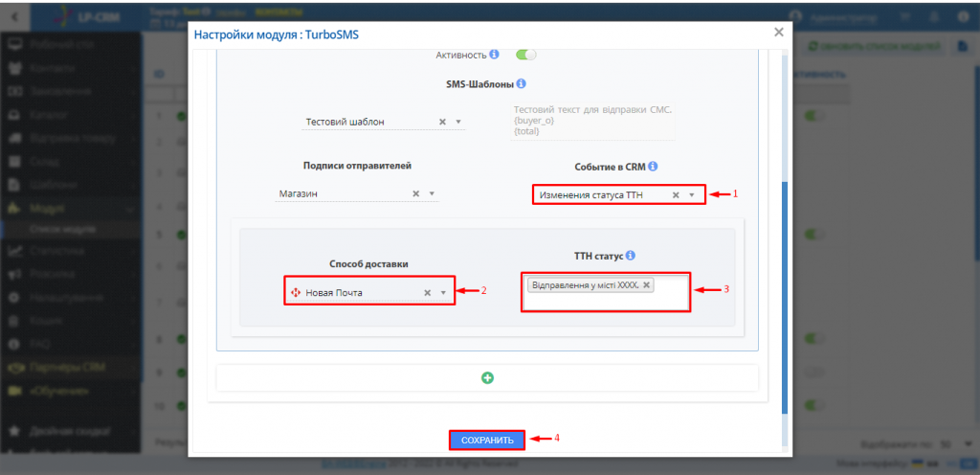Toggle activity switch for module row 5
Viewport: 980px width, 475px height.
pos(815,235)
